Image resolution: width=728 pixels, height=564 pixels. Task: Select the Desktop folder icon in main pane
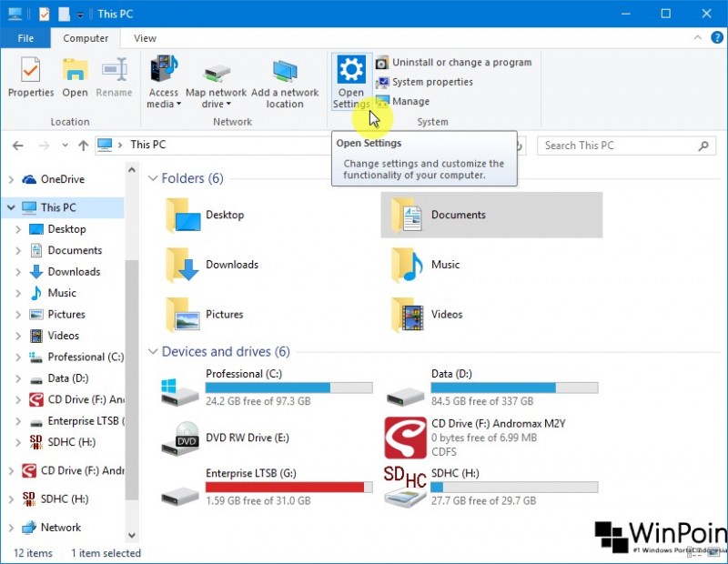(x=183, y=215)
